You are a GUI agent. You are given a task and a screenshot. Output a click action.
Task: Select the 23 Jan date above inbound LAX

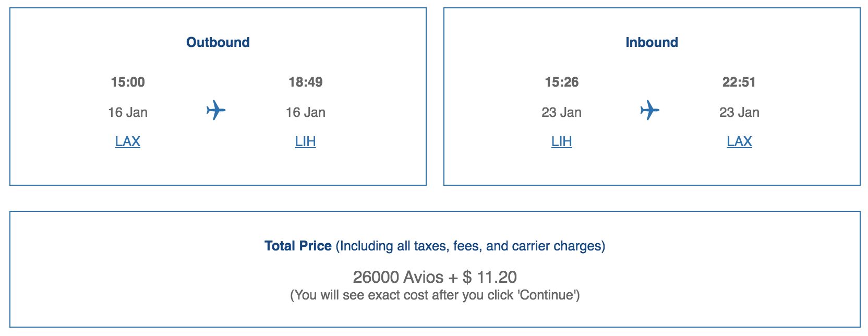(x=739, y=112)
